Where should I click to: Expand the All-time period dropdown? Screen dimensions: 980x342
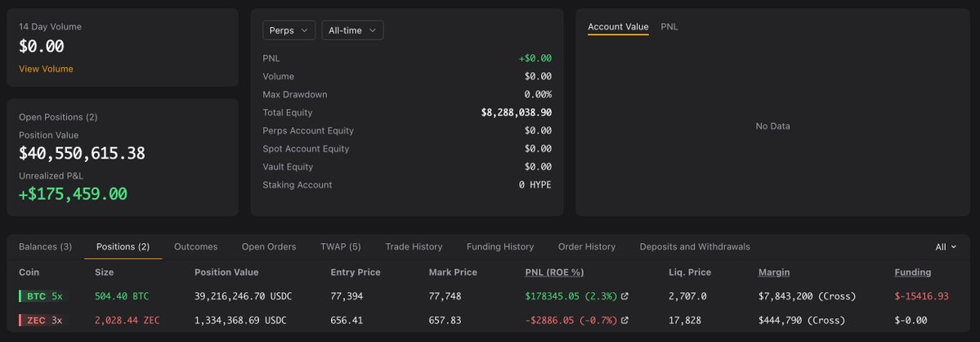pos(352,30)
